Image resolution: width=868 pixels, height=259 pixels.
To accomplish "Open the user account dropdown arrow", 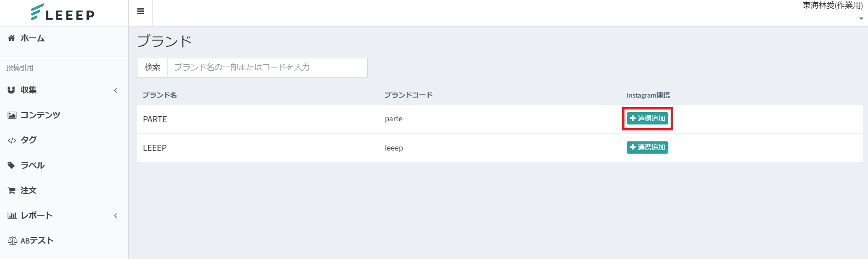I will click(861, 19).
